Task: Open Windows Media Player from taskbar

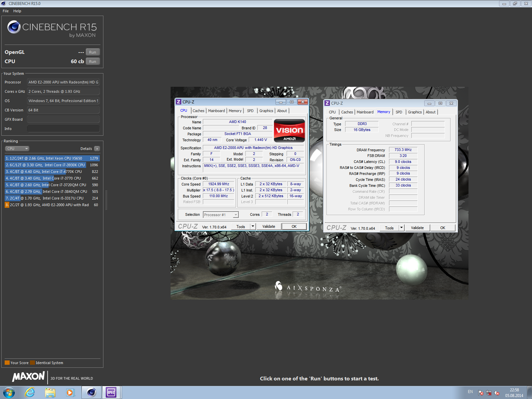Action: point(70,393)
